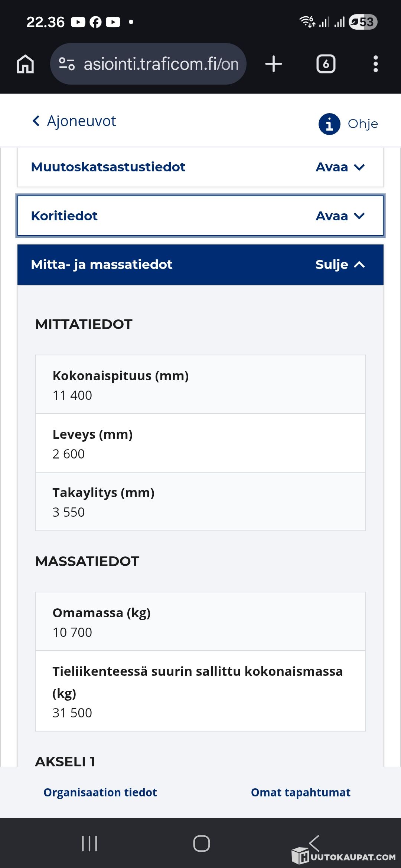Open new tab with plus icon
The width and height of the screenshot is (401, 868).
pos(274,64)
